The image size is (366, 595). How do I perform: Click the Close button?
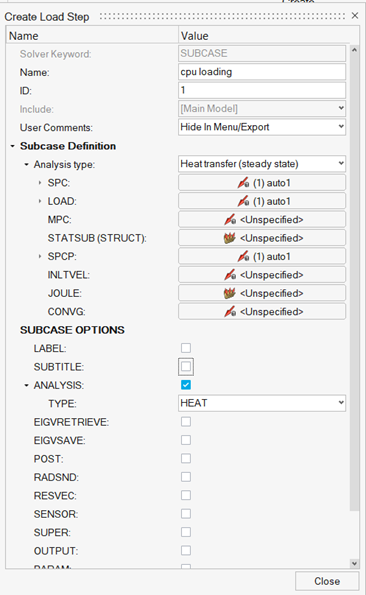coord(327,581)
